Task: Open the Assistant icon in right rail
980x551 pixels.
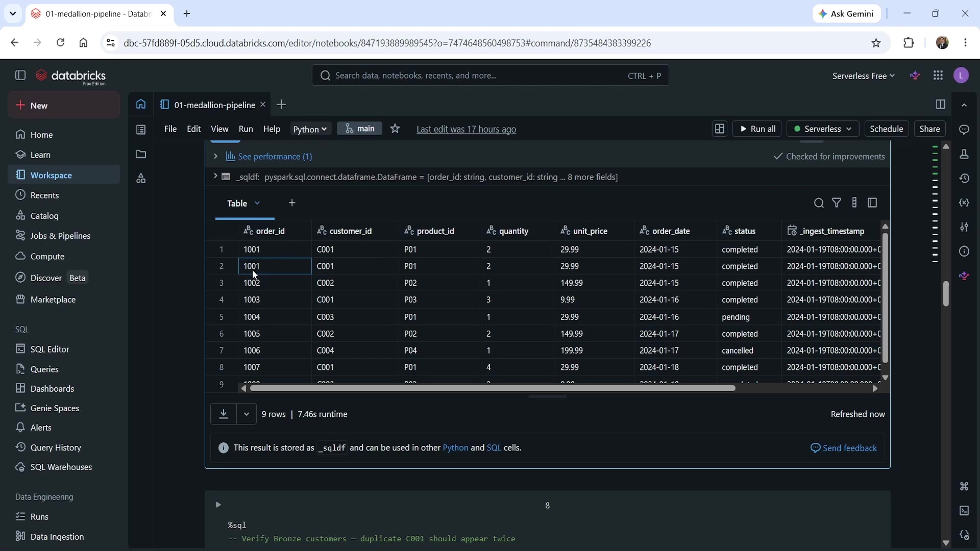Action: click(964, 276)
